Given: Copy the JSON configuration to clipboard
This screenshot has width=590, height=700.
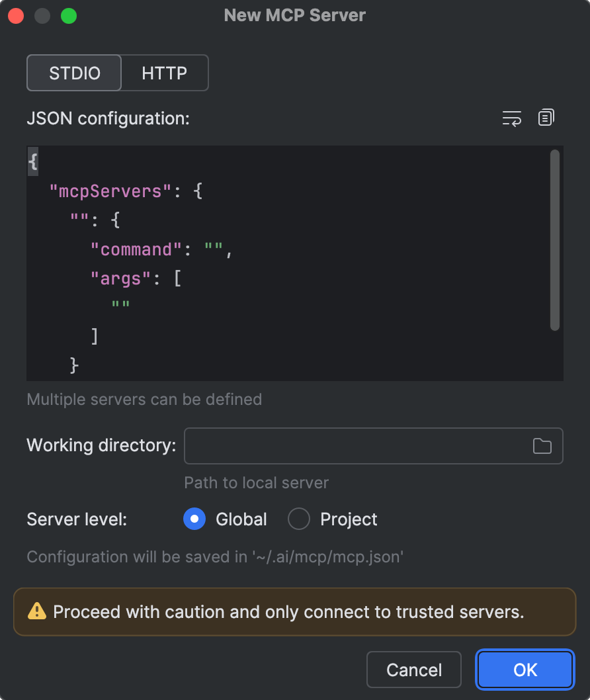Looking at the screenshot, I should [546, 118].
